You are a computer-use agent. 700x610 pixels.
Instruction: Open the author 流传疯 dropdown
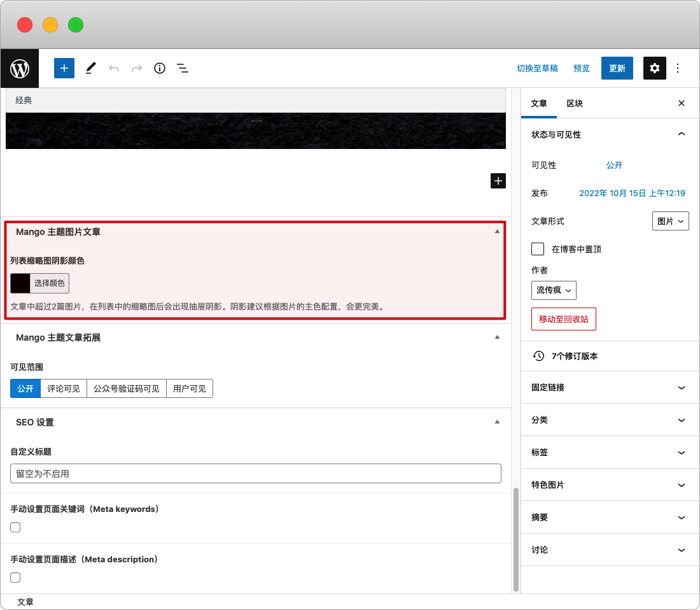pyautogui.click(x=554, y=290)
